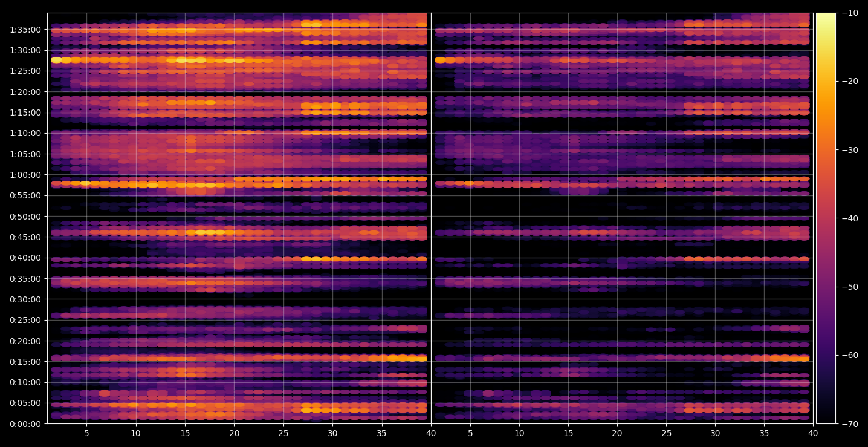Viewport: 868px width, 447px height.
Task: Click the 1:20:00 time axis label
Action: pyautogui.click(x=25, y=92)
